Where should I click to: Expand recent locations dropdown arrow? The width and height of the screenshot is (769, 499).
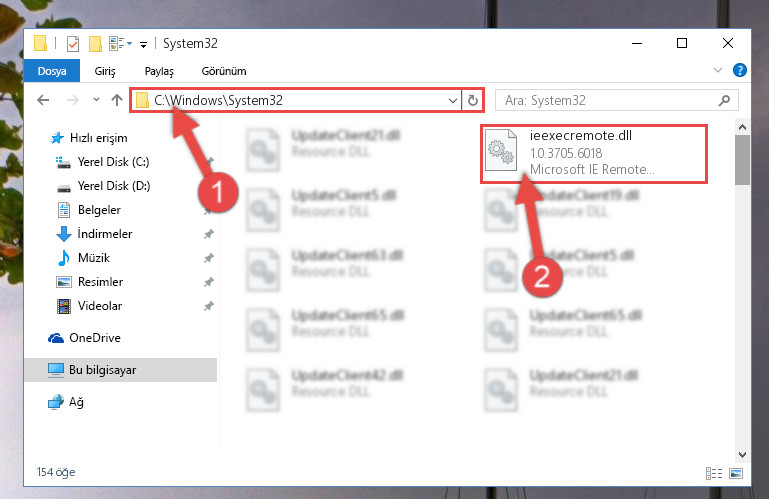96,100
